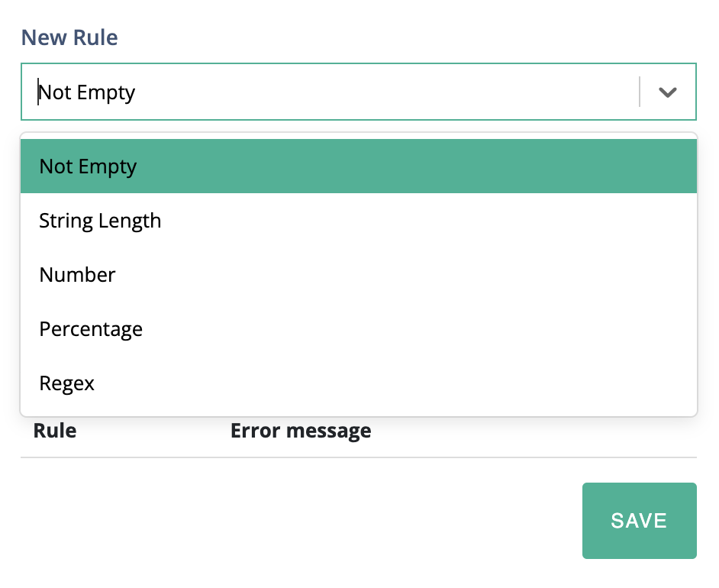
Task: Save the validation rules
Action: (639, 521)
